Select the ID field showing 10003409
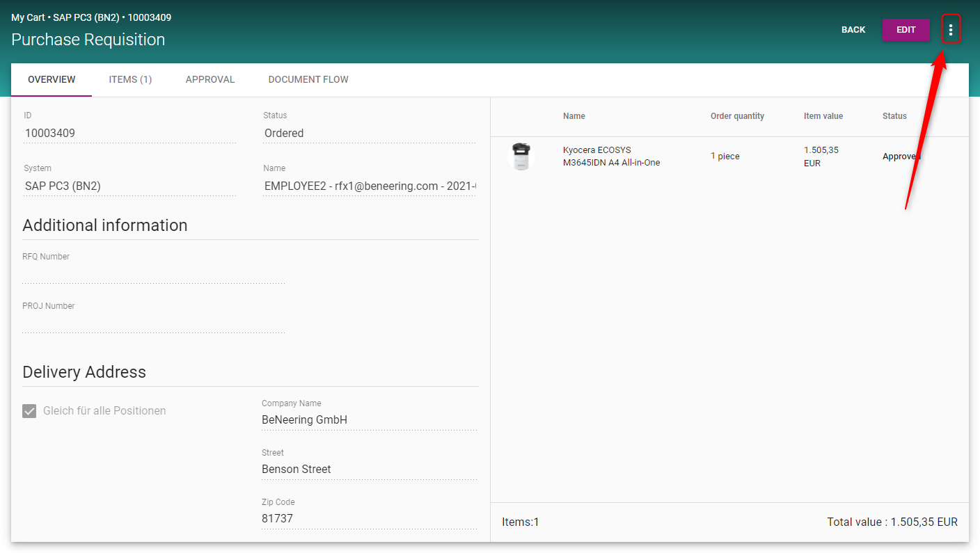The width and height of the screenshot is (980, 553). pos(129,134)
